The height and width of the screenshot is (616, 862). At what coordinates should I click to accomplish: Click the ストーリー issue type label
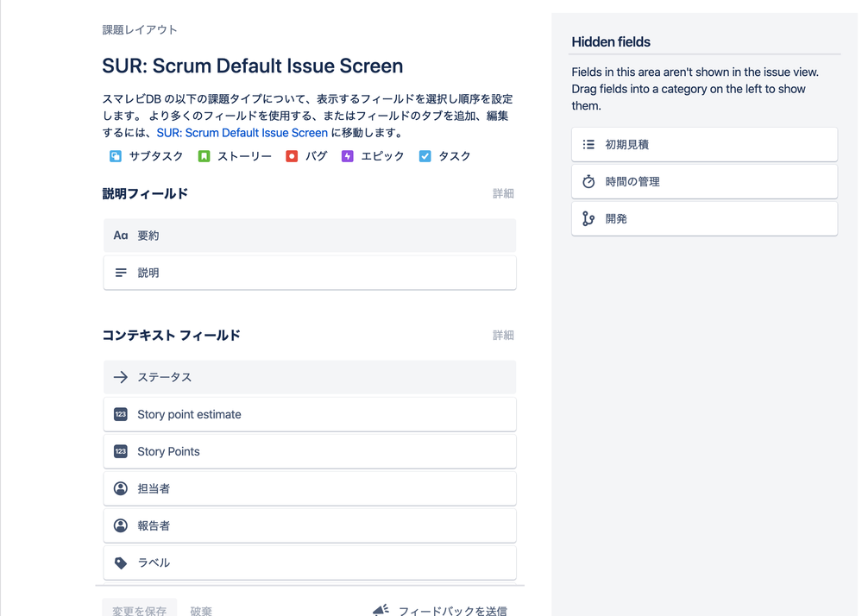[245, 156]
